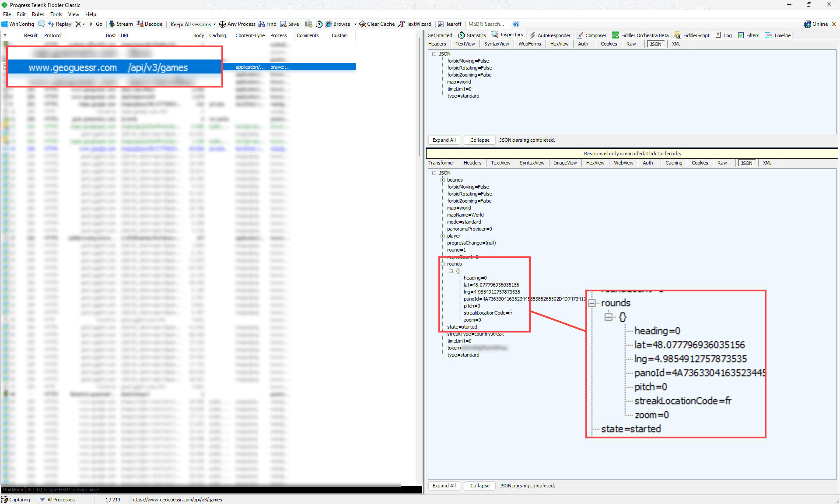840x504 pixels.
Task: Select streakLocationCode=fr tree item
Action: 488,313
